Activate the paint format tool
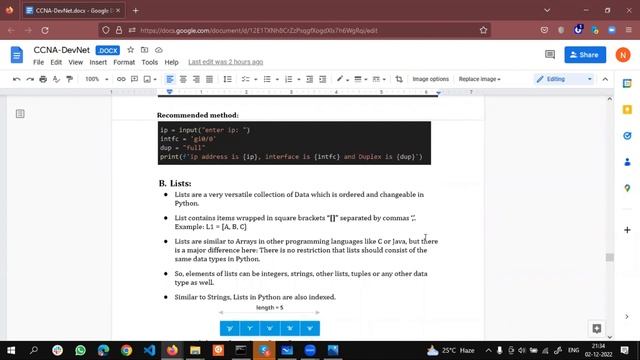The width and height of the screenshot is (640, 360). (69, 79)
